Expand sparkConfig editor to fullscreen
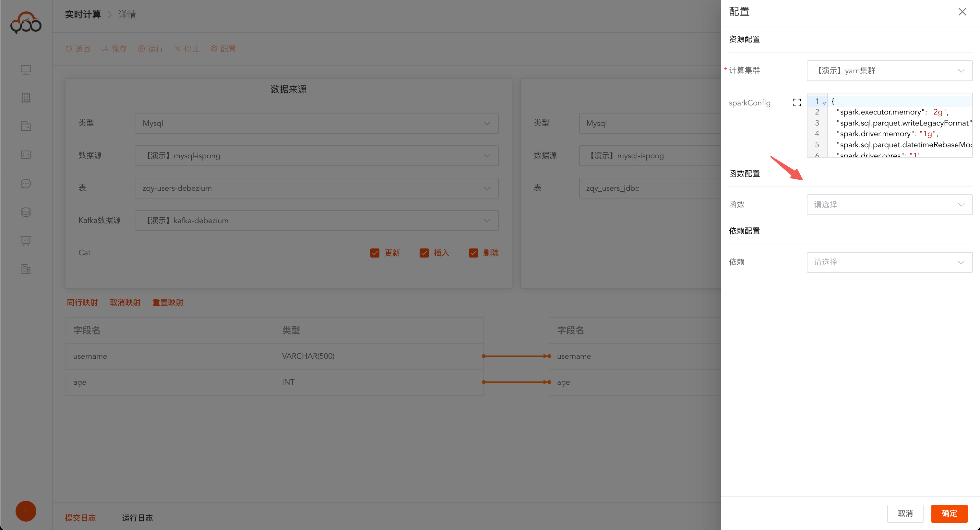The image size is (980, 530). coord(797,103)
